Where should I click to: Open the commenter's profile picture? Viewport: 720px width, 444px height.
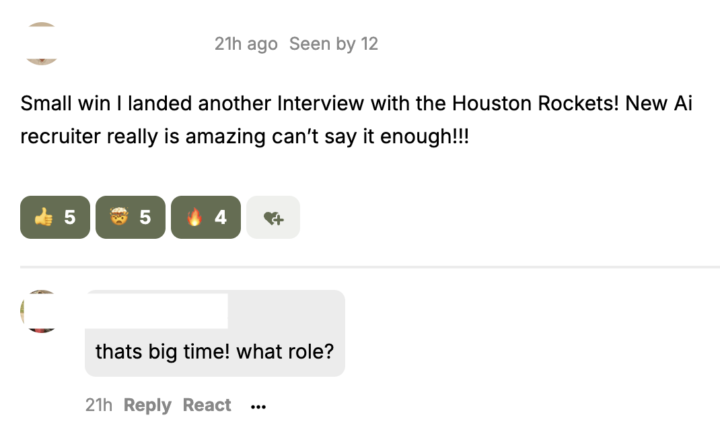(x=40, y=311)
